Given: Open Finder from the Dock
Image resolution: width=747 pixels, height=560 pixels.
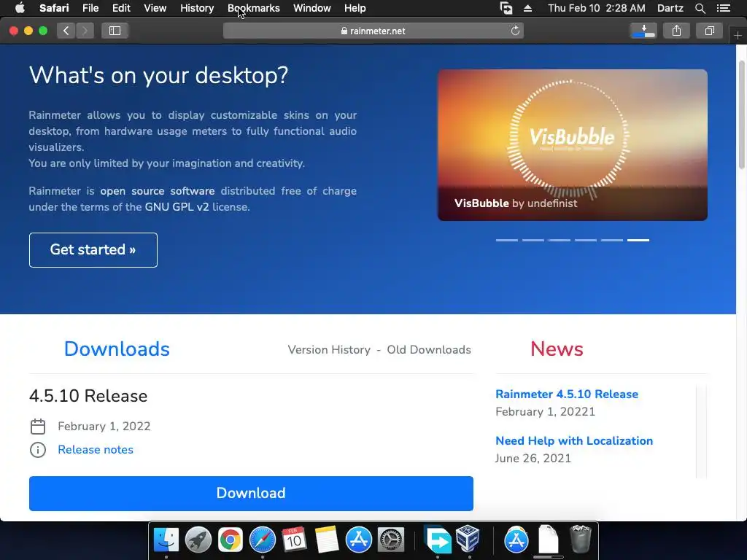Looking at the screenshot, I should (166, 540).
